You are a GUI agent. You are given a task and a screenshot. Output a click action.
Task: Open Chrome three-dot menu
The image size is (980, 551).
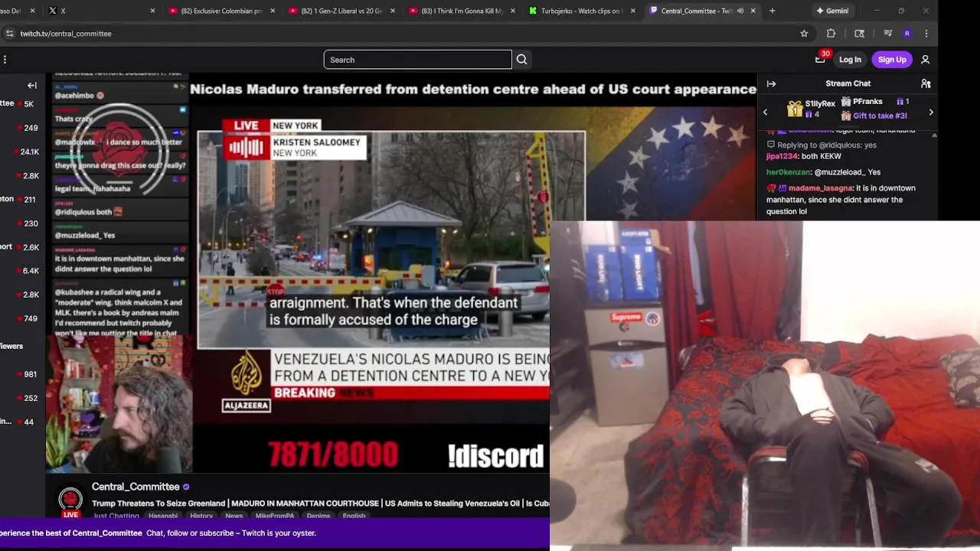tap(926, 34)
